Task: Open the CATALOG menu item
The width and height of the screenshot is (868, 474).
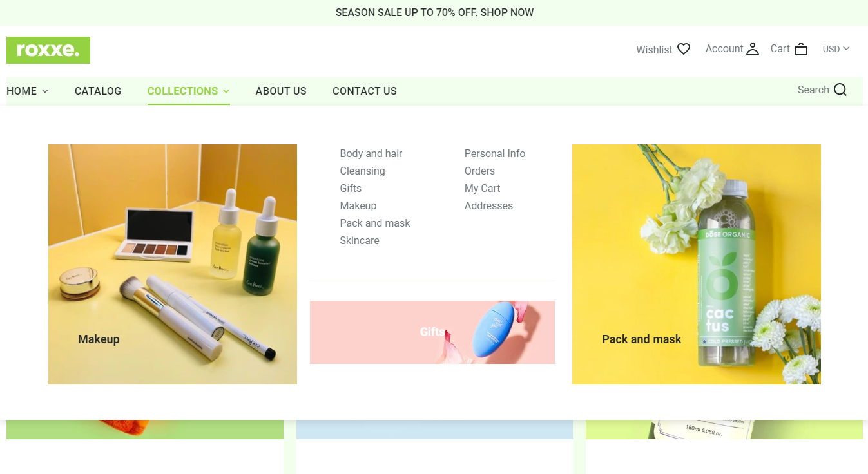Action: click(x=98, y=91)
